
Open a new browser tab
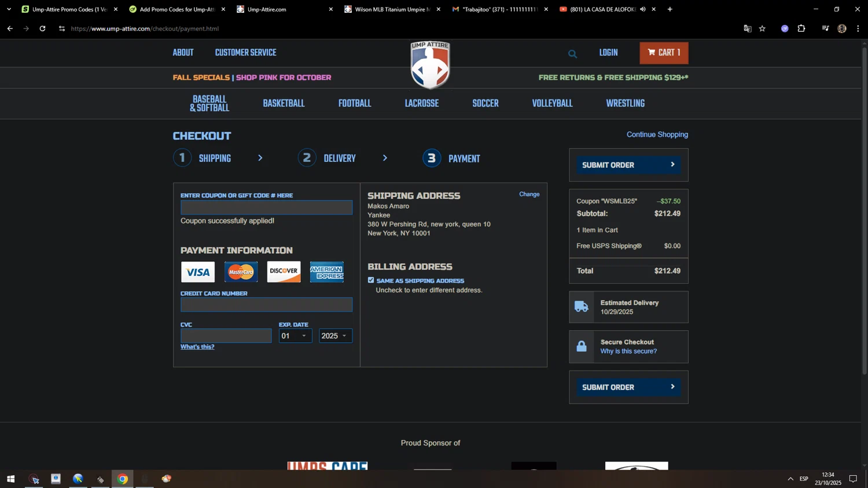670,9
